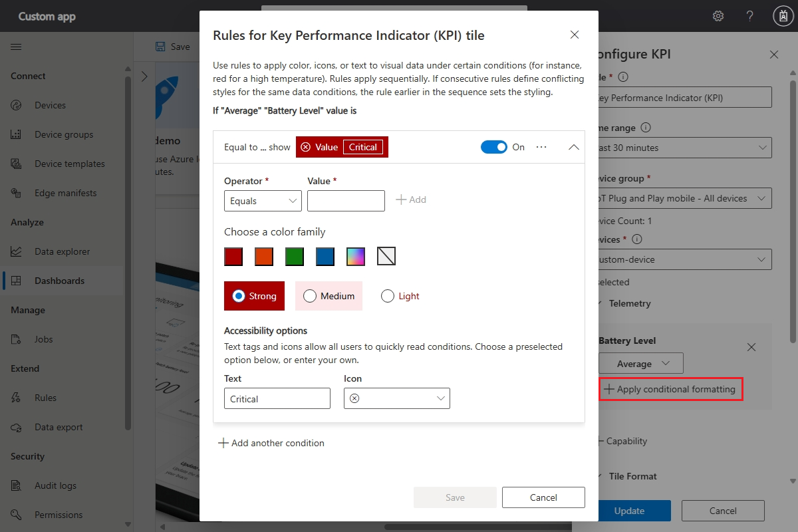Image resolution: width=798 pixels, height=532 pixels.
Task: Go to Device templates in sidebar
Action: tap(69, 164)
